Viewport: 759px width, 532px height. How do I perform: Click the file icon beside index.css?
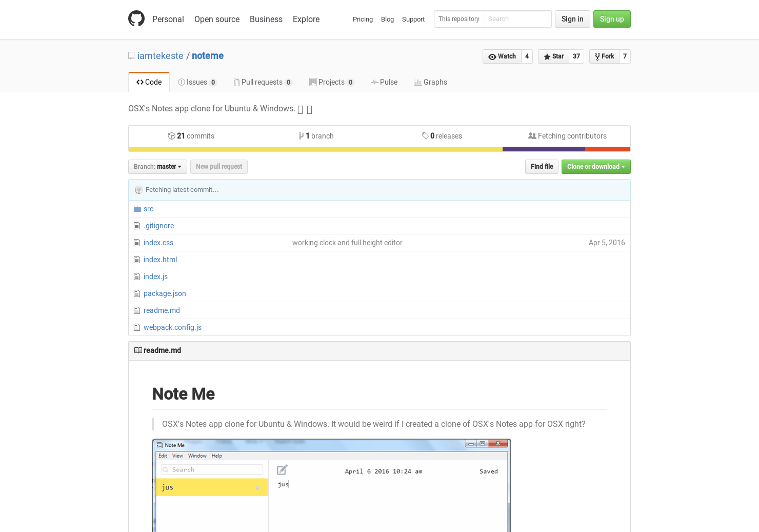[137, 243]
